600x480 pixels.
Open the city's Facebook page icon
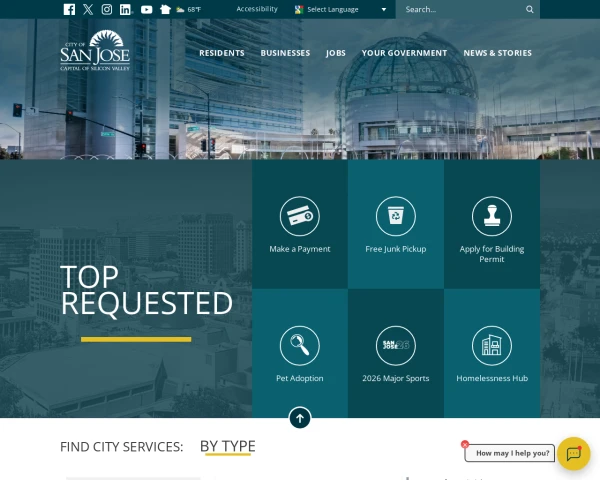tap(69, 10)
